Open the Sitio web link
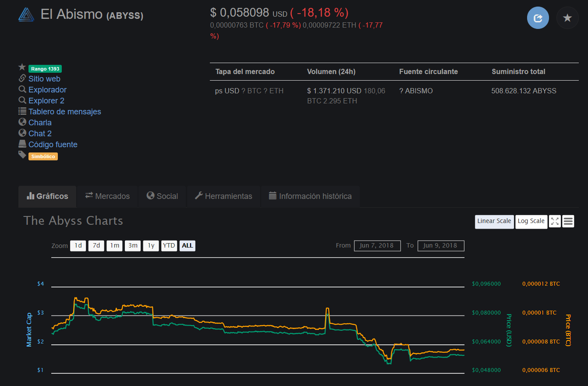The width and height of the screenshot is (588, 386). pos(44,79)
